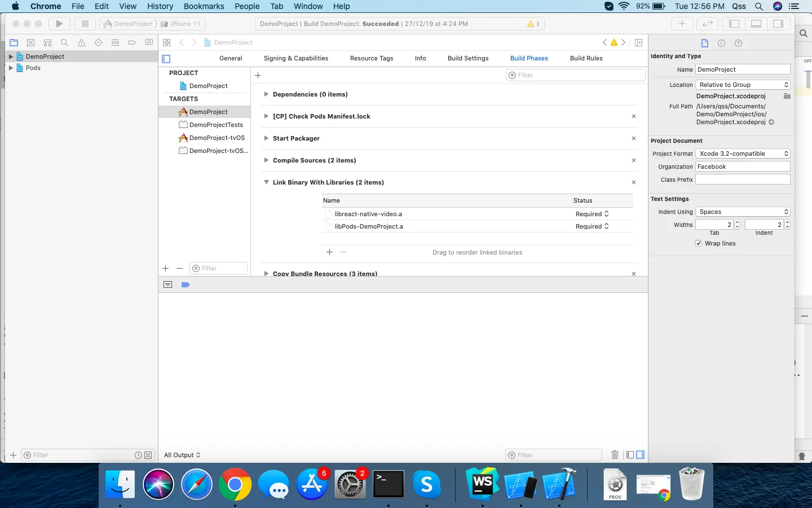
Task: Change libreact-native-video.a Required status
Action: click(x=592, y=214)
